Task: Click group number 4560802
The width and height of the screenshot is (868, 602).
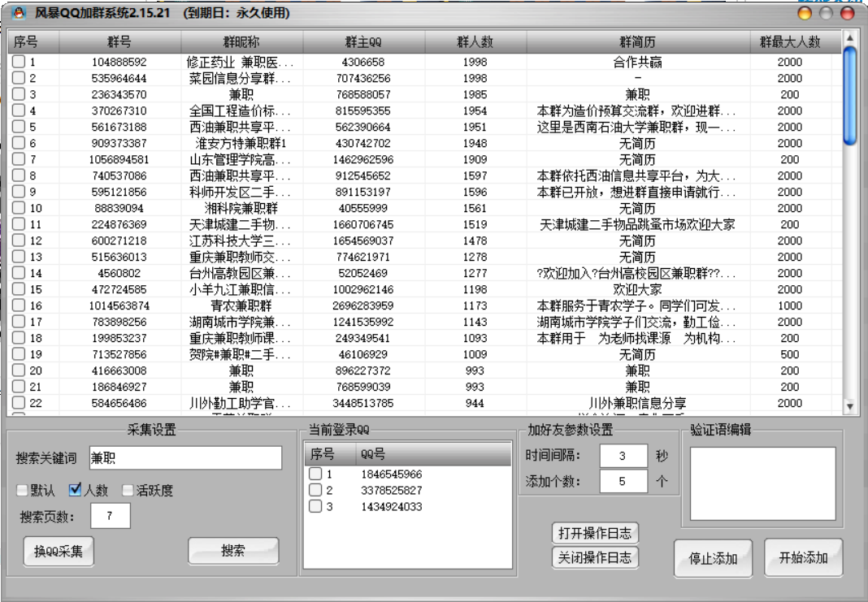Action: tap(119, 273)
